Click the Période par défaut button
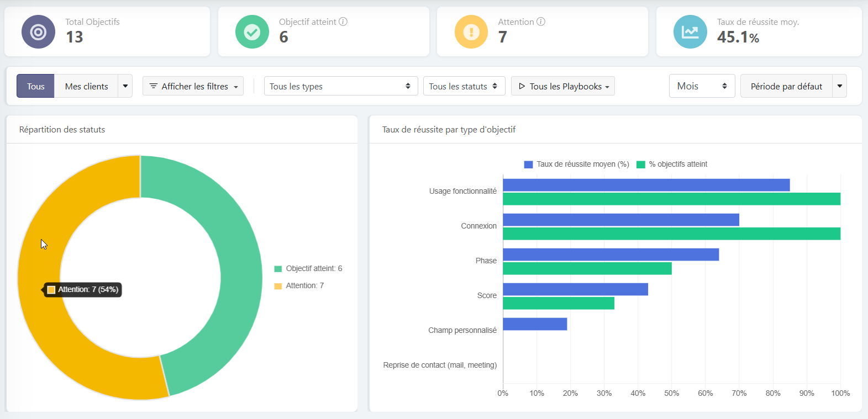868x419 pixels. coord(786,86)
